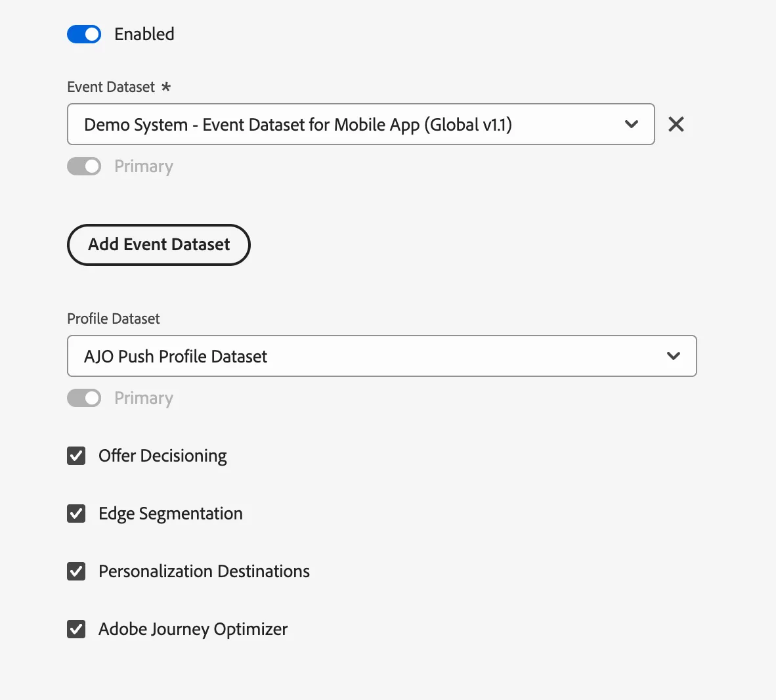The height and width of the screenshot is (700, 776).
Task: Toggle the Enabled switch off
Action: tap(84, 34)
